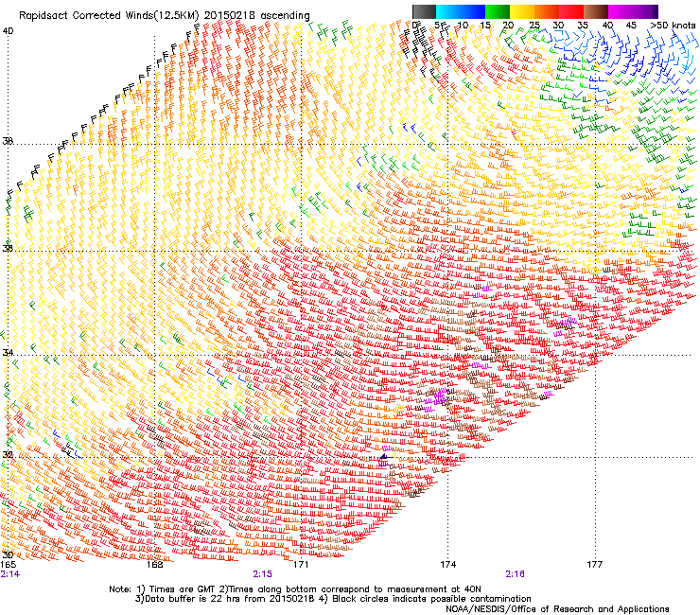Click the legend label '30' under the color bar

tap(558, 26)
